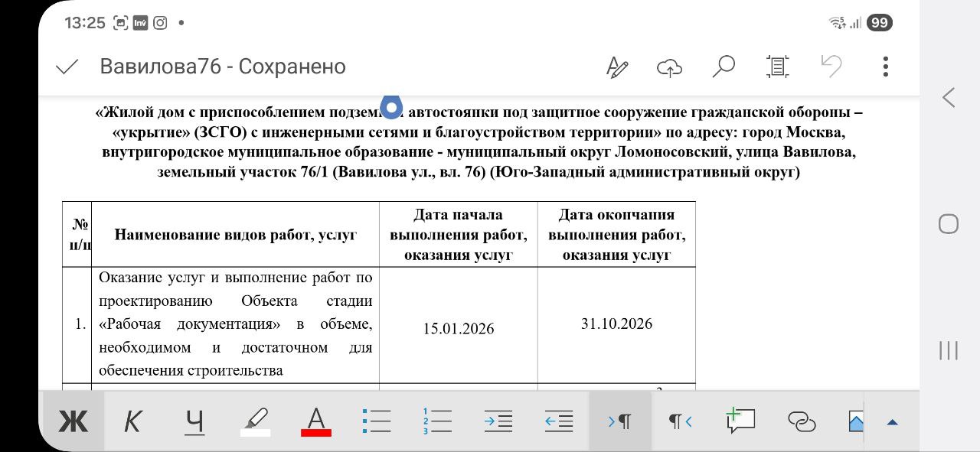Open the three-dot more options menu

(886, 67)
